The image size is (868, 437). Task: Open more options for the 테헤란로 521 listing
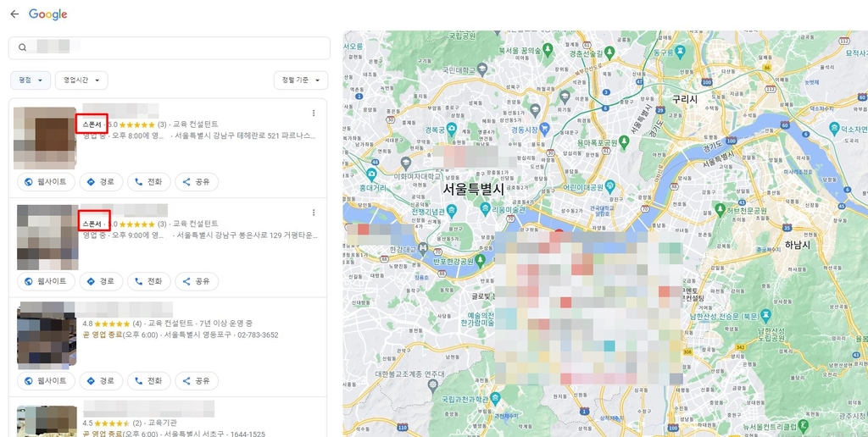coord(314,113)
